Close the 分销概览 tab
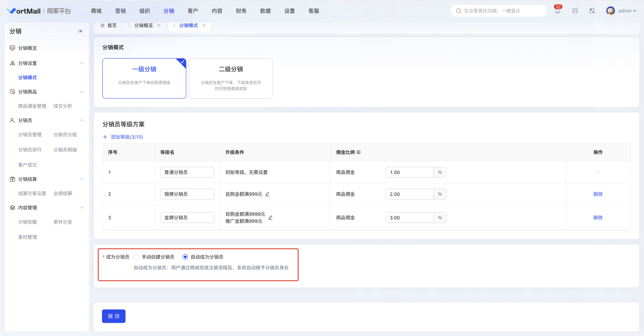 click(159, 25)
